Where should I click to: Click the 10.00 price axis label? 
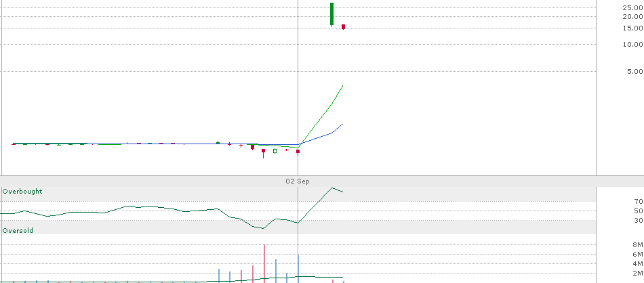(x=633, y=44)
